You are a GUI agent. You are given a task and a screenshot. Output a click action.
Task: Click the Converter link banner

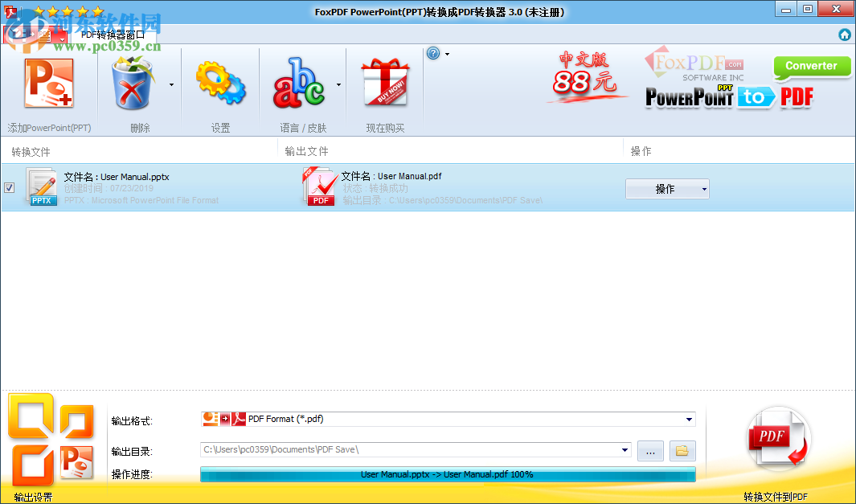812,68
